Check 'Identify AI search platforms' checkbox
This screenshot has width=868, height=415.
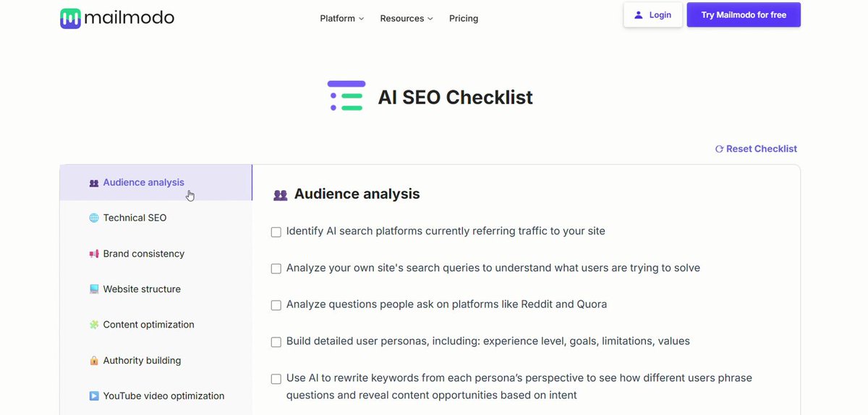point(276,232)
